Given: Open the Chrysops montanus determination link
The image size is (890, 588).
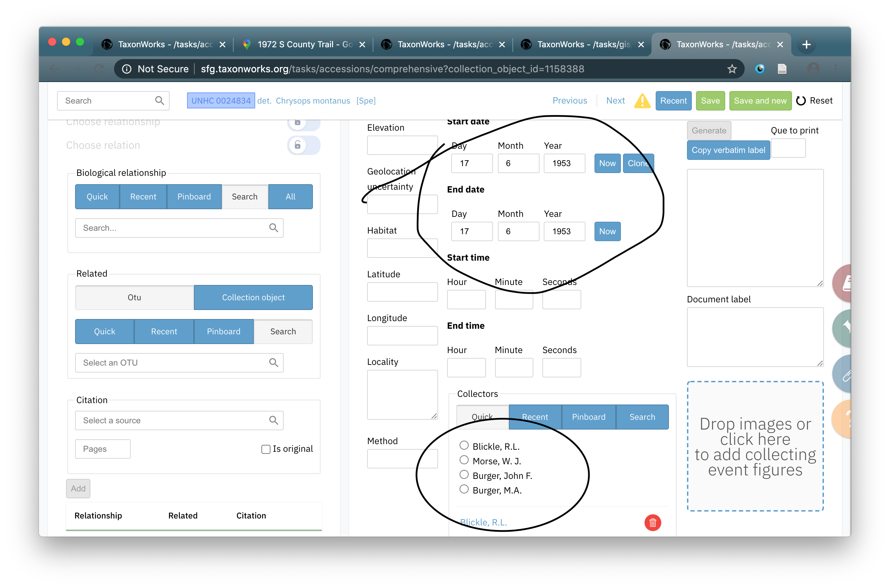Looking at the screenshot, I should [313, 101].
